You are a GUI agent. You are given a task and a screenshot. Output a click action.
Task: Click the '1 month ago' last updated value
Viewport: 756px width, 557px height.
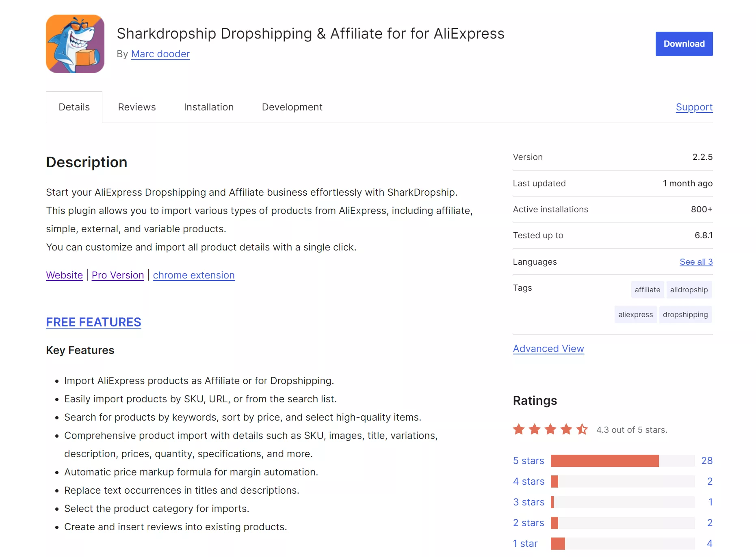[688, 184]
